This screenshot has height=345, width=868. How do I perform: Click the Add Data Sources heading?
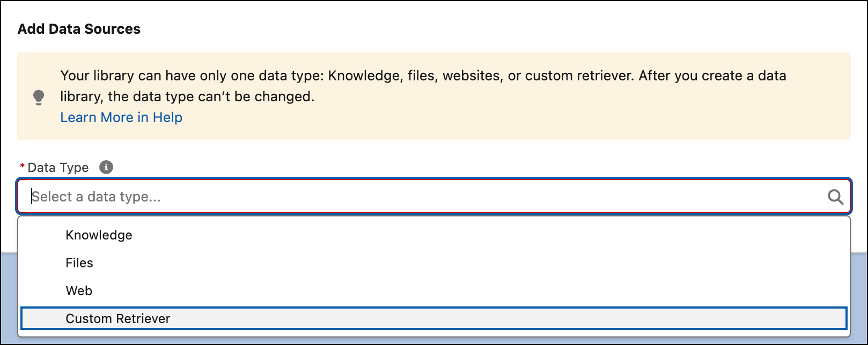click(x=79, y=29)
